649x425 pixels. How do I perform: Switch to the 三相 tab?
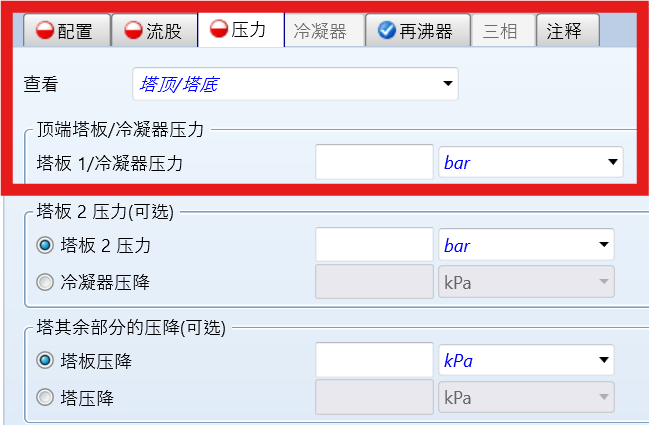coord(499,31)
